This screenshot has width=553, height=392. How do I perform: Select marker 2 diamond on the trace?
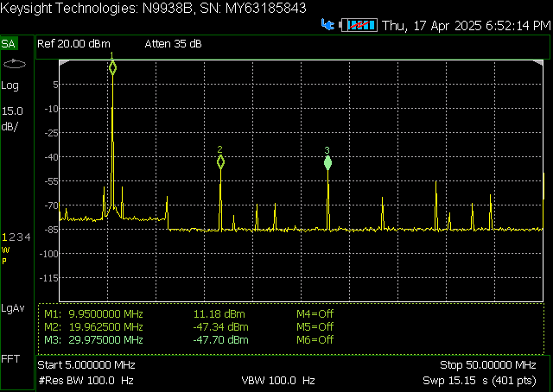pos(220,162)
